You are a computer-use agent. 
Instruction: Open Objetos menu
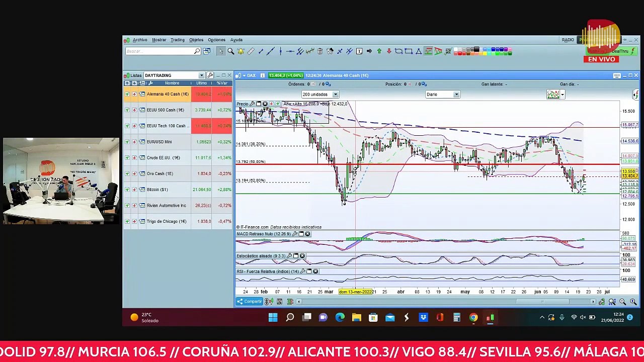click(x=196, y=40)
